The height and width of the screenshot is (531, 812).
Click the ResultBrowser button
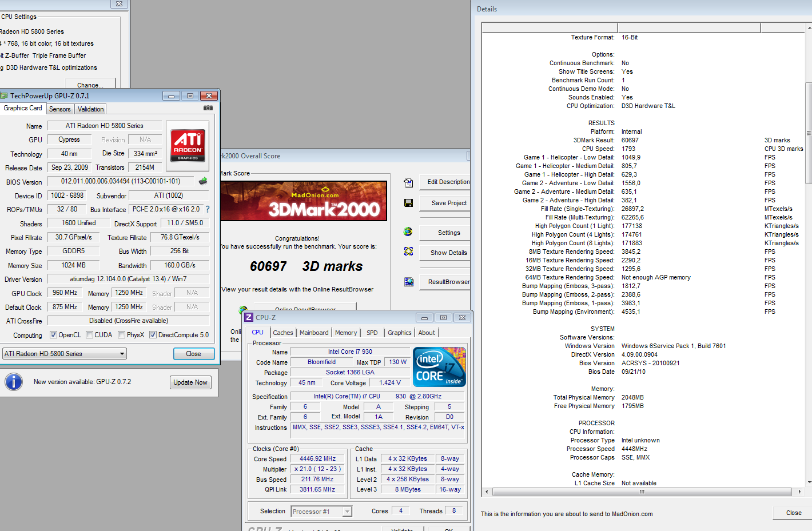point(446,282)
